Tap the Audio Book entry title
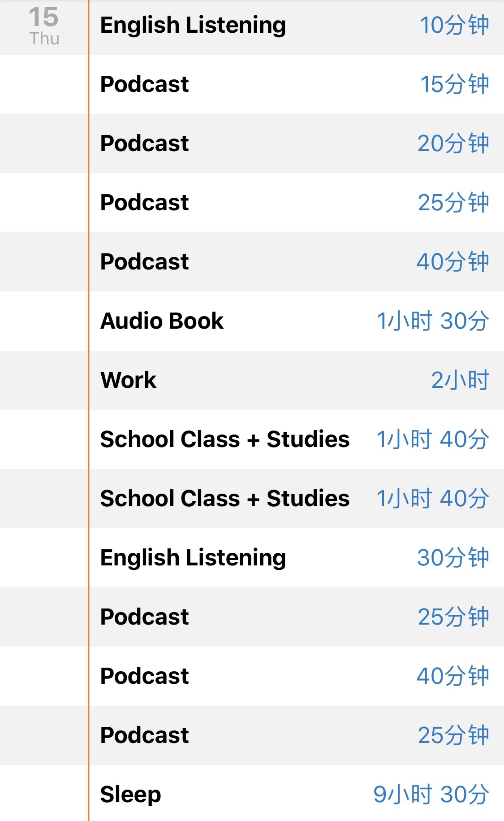The image size is (504, 821). pos(162,321)
